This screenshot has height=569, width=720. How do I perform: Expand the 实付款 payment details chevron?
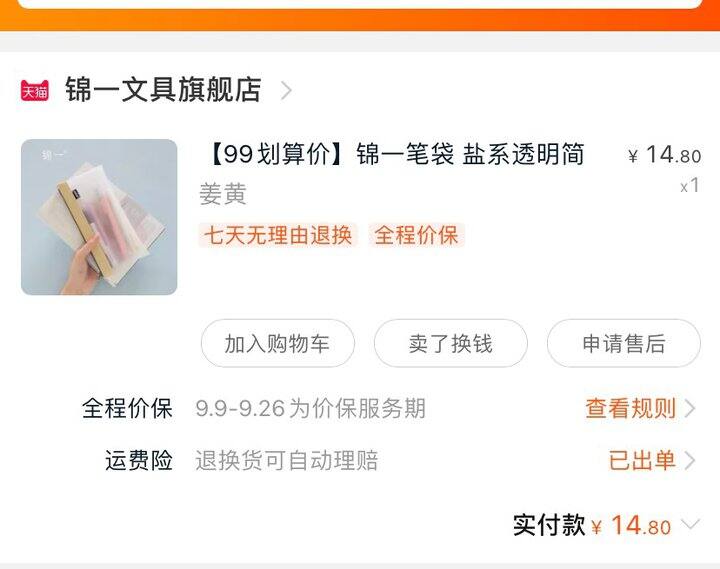690,524
